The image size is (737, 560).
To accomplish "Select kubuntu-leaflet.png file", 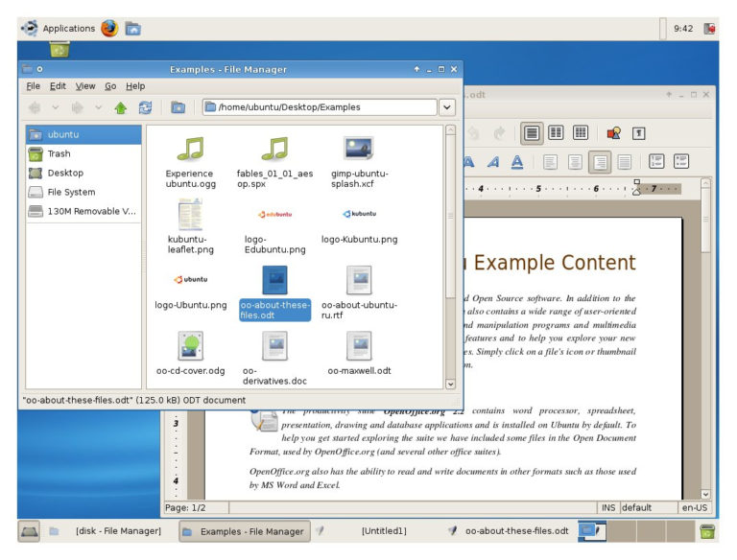I will [190, 226].
